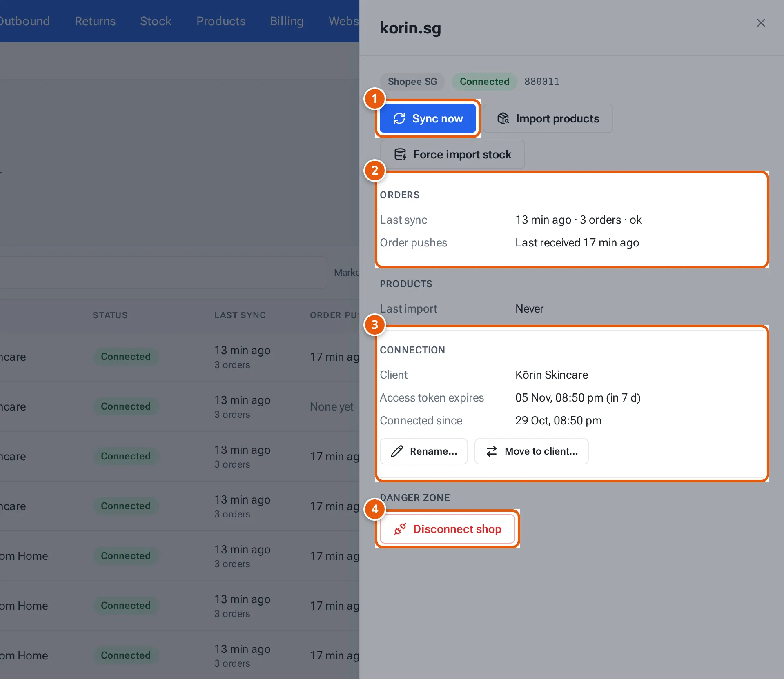Image resolution: width=784 pixels, height=679 pixels.
Task: Open the Stock tab
Action: point(156,21)
